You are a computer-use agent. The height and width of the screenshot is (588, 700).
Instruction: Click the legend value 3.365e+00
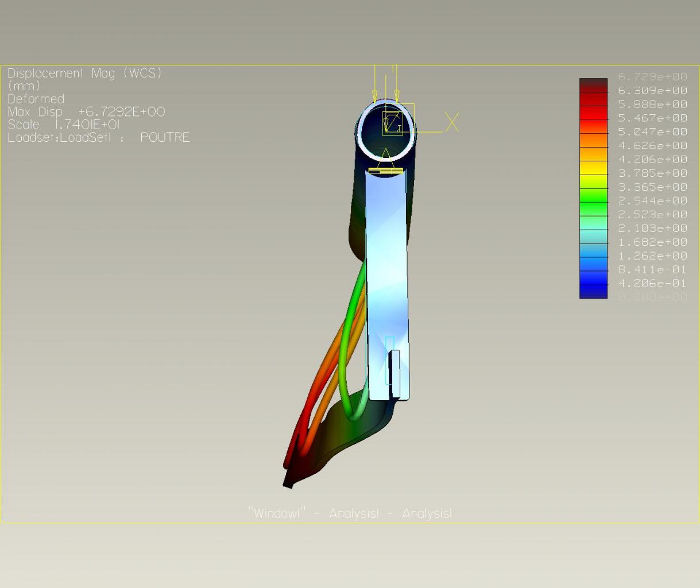click(x=652, y=187)
